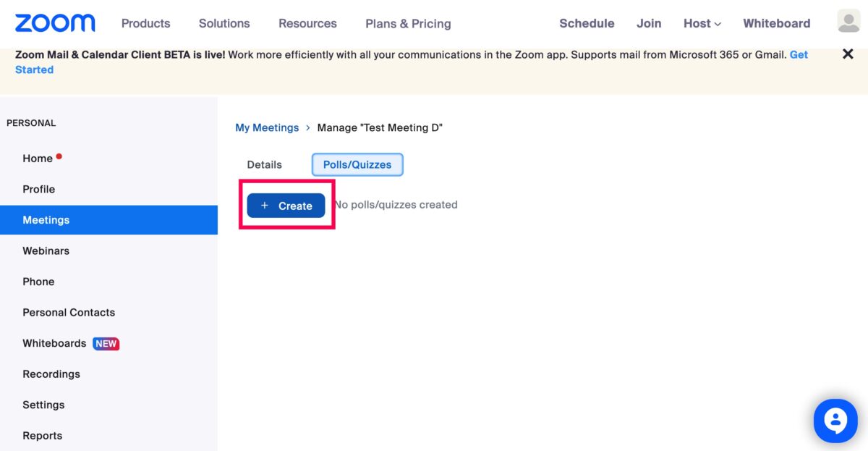Click the 'Manage "Test Meeting D"' breadcrumb text

380,127
